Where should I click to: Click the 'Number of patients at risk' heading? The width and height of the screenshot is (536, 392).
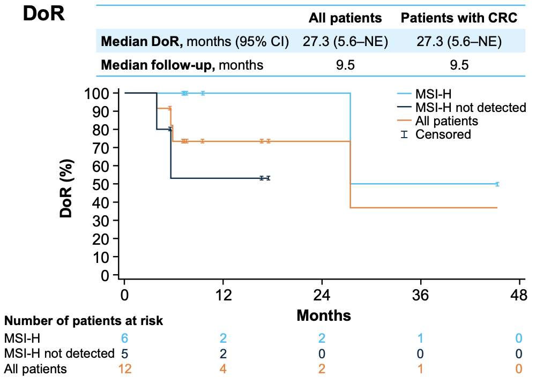click(84, 321)
